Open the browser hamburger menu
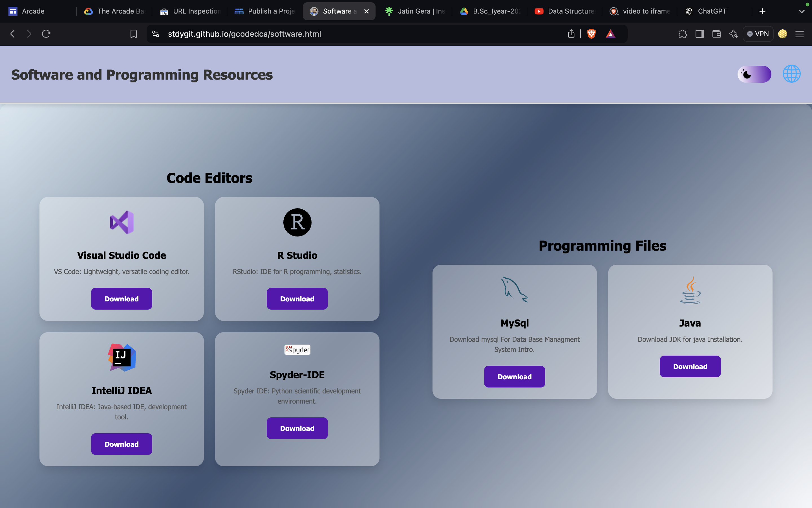Screen dimensions: 812x508 pos(800,34)
